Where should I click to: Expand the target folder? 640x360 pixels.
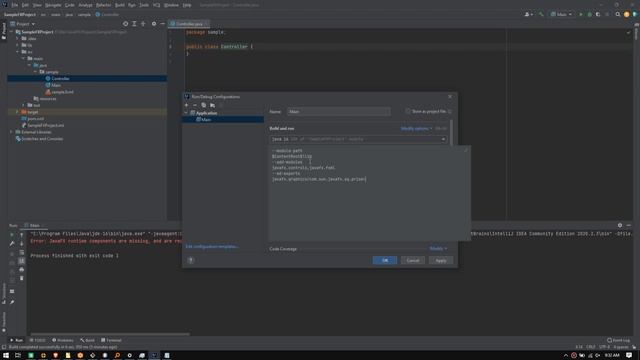(x=17, y=112)
